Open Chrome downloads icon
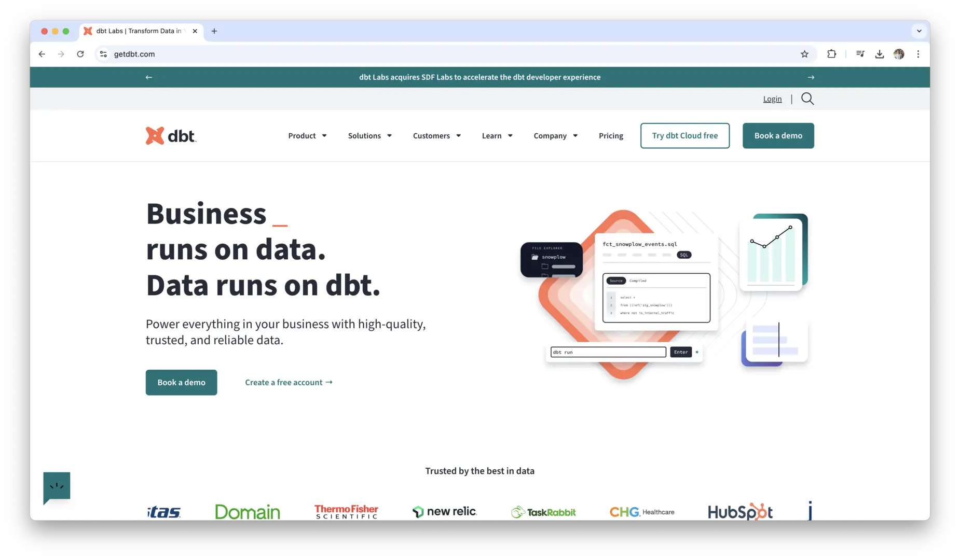 (879, 54)
